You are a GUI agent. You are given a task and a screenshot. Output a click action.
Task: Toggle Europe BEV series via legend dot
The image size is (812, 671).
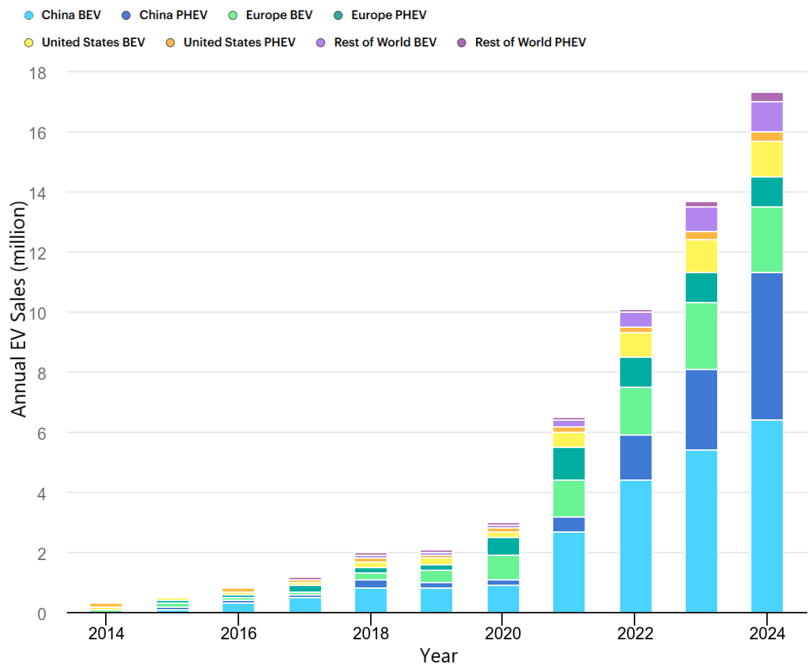[x=233, y=16]
